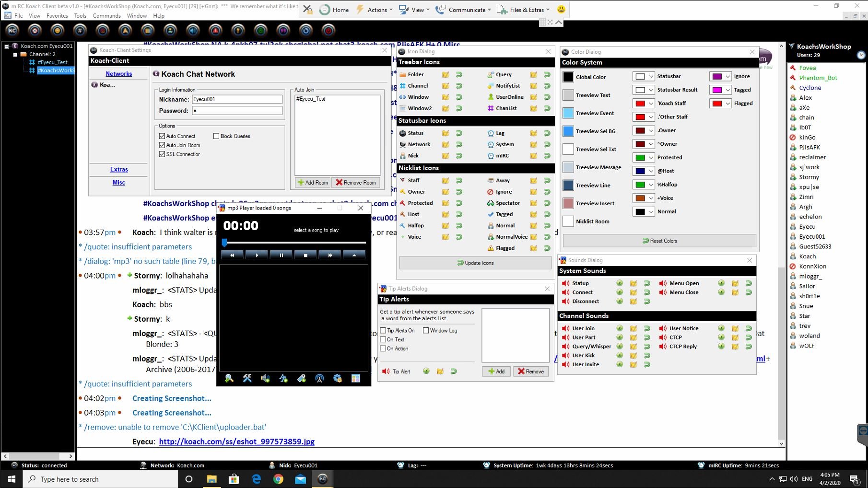868x488 pixels.
Task: Click the Global Color black swatch
Action: [568, 77]
